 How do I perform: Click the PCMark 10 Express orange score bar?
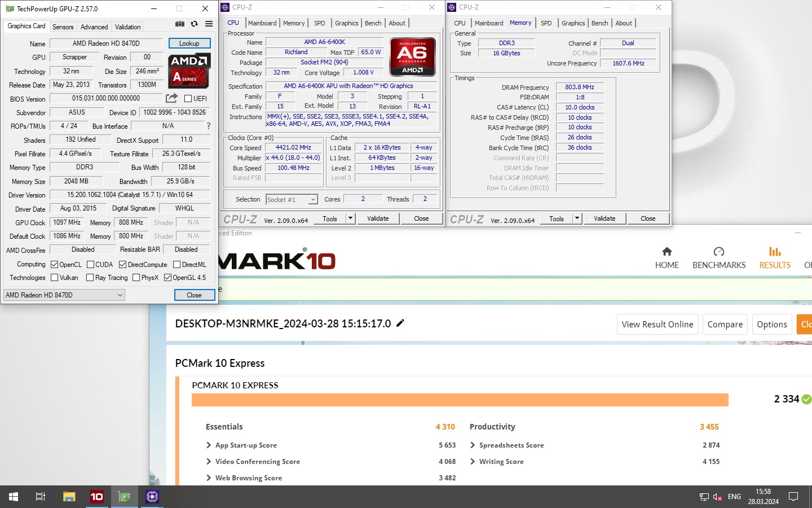coord(460,400)
